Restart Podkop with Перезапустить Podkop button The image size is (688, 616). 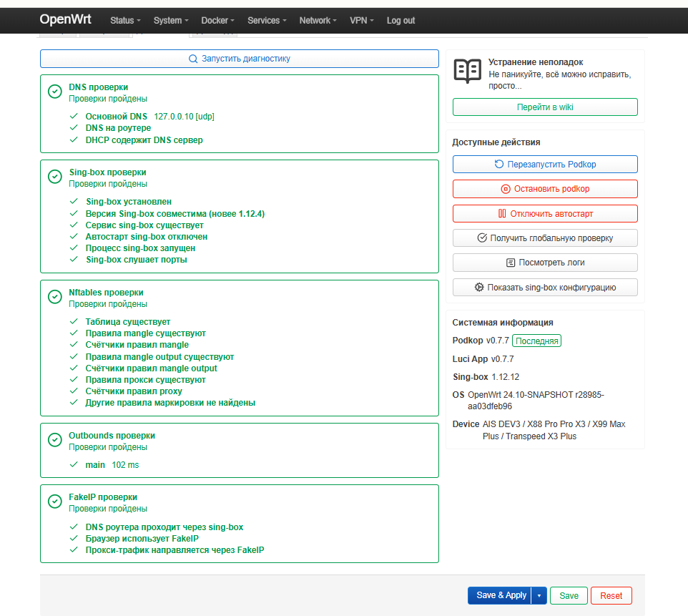545,165
